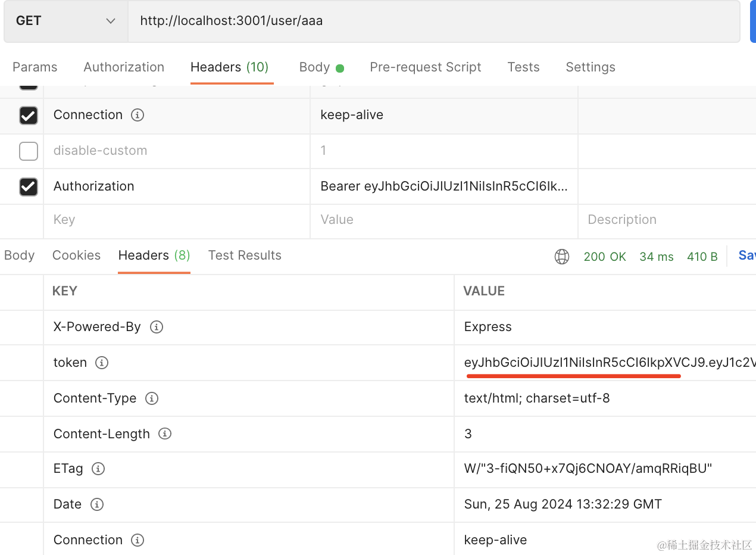Click info icon next to Content-Length
Screen dimensions: 756x555
(165, 434)
